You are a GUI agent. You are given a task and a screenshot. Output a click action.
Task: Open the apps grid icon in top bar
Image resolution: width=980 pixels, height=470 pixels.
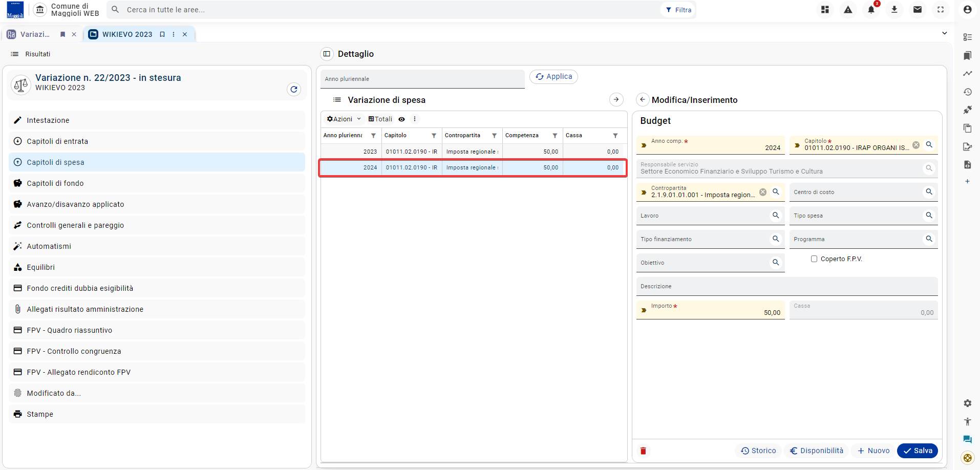tap(825, 10)
